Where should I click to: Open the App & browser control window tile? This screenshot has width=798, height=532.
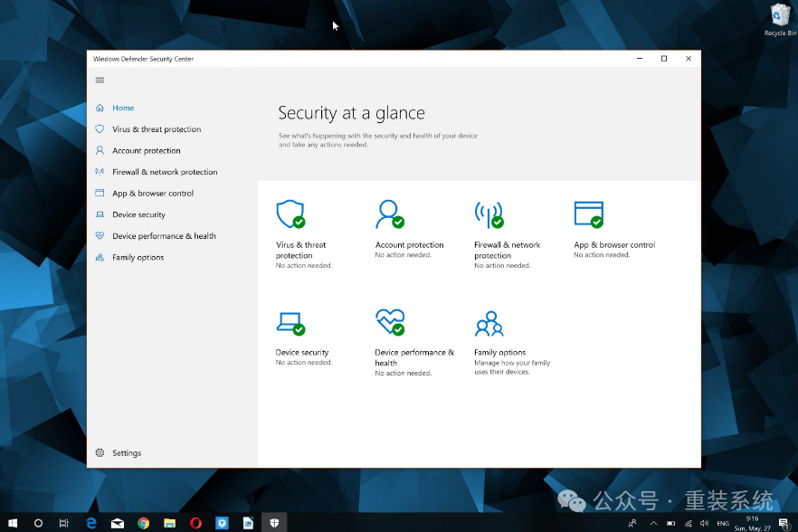(588, 215)
